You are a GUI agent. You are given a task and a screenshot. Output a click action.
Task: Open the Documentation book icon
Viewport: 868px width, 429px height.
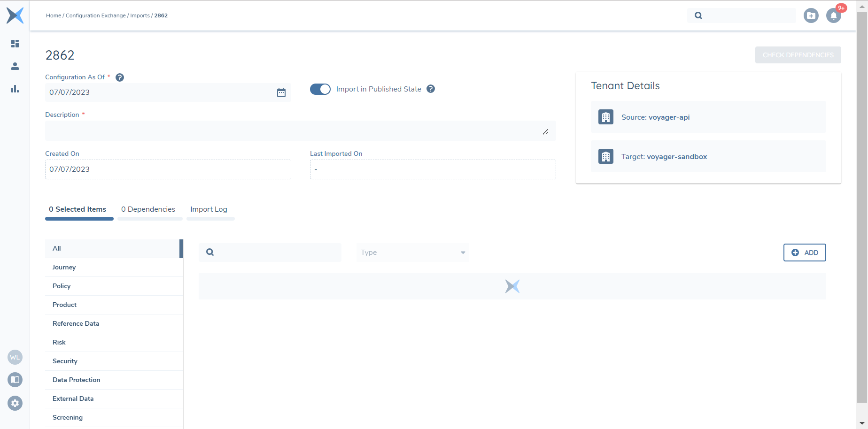click(x=15, y=380)
